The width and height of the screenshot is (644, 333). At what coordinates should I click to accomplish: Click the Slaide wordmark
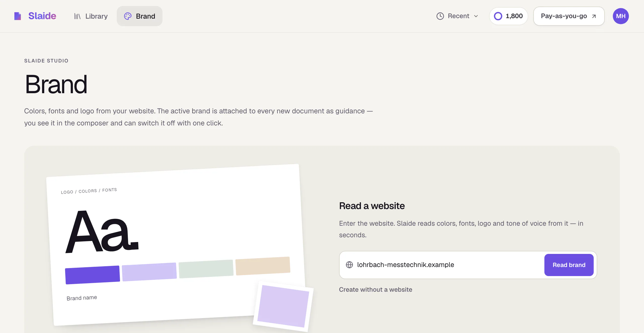(x=42, y=16)
